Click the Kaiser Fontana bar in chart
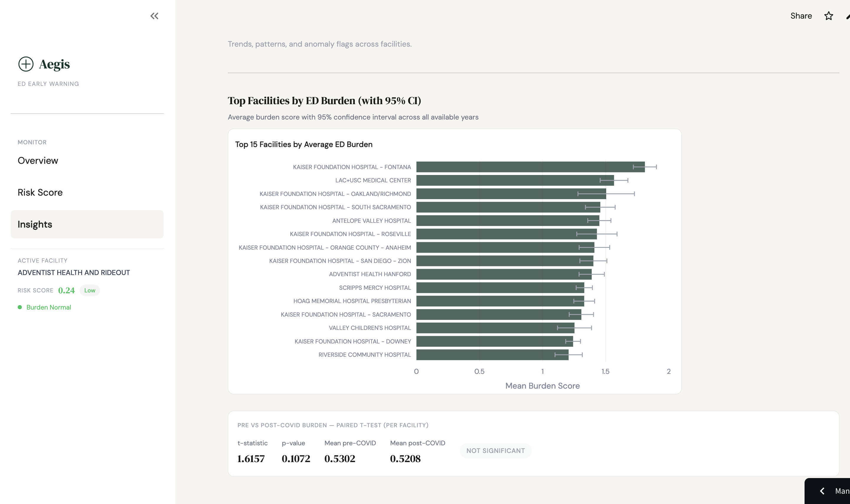 click(530, 167)
